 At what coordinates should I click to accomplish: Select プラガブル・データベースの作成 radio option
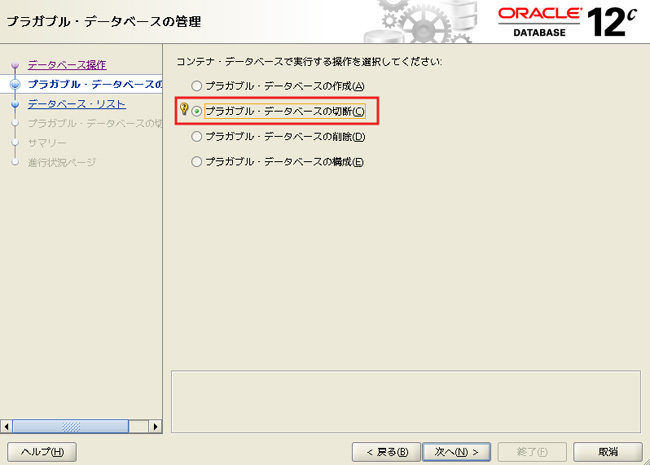(197, 86)
